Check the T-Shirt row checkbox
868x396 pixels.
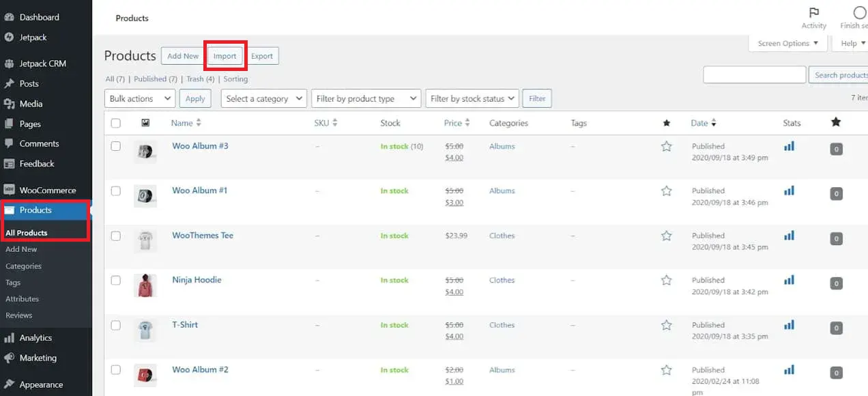[x=115, y=325]
